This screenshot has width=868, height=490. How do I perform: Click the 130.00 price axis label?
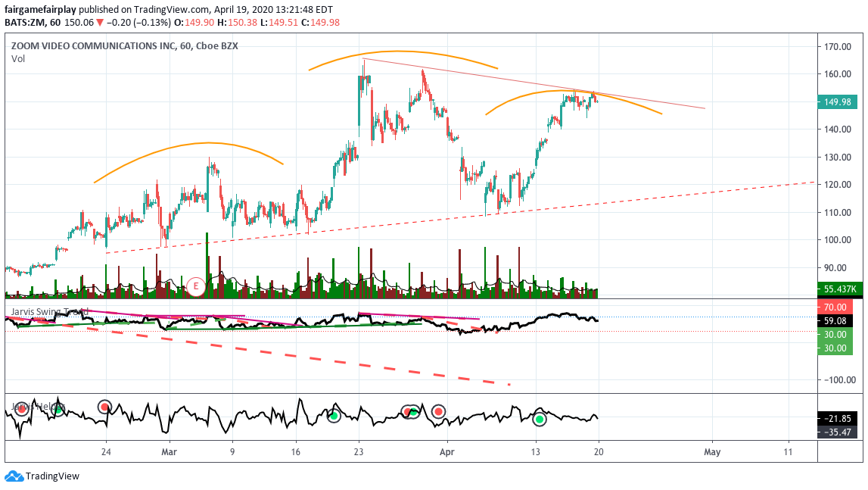(838, 158)
